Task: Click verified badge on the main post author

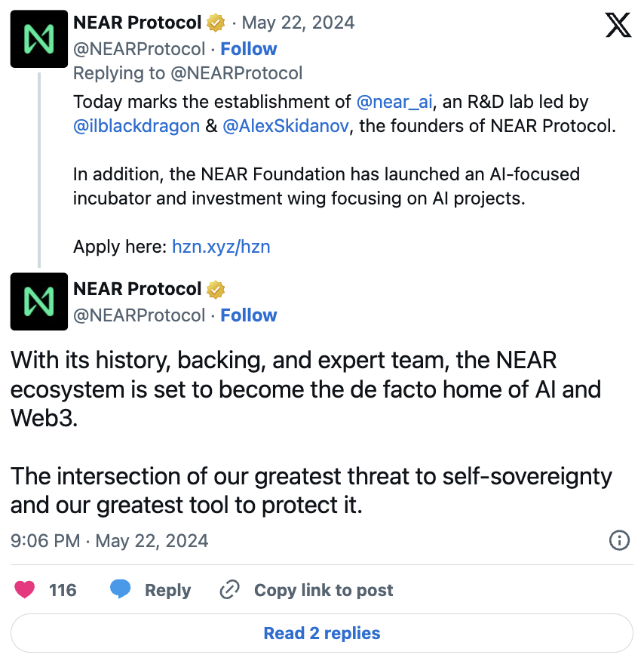Action: point(216,290)
